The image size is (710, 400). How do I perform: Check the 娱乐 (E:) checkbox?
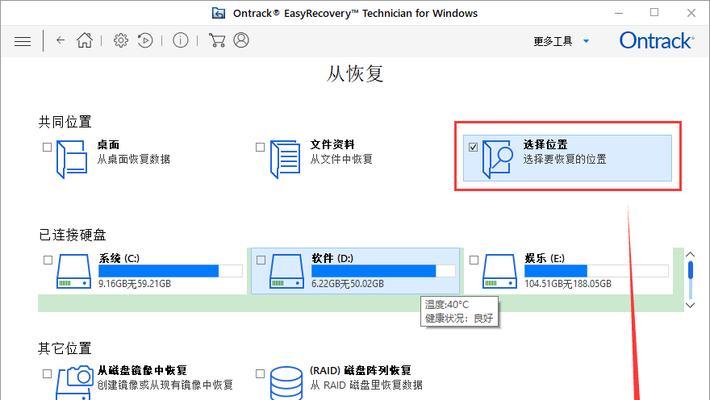(474, 260)
